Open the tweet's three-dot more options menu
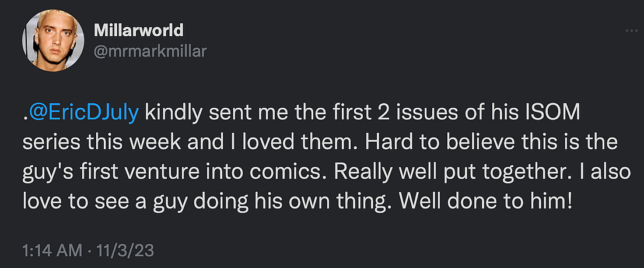This screenshot has width=644, height=268. (x=631, y=30)
